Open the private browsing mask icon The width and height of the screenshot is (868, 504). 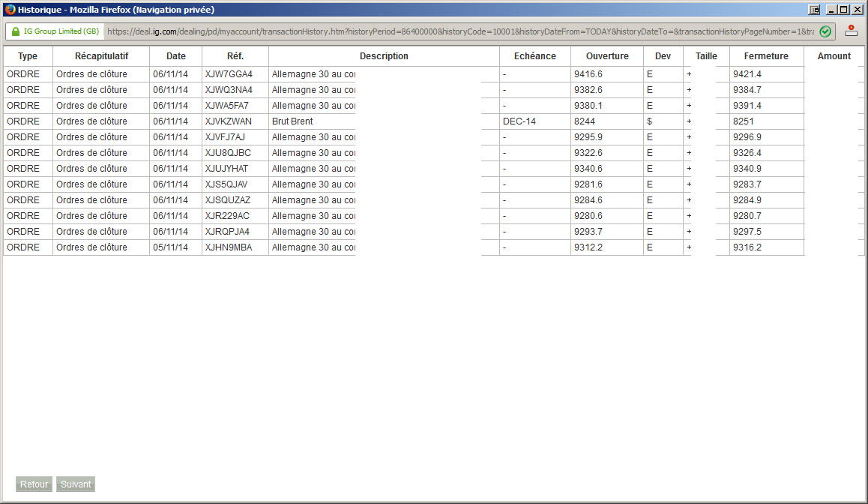tap(852, 31)
